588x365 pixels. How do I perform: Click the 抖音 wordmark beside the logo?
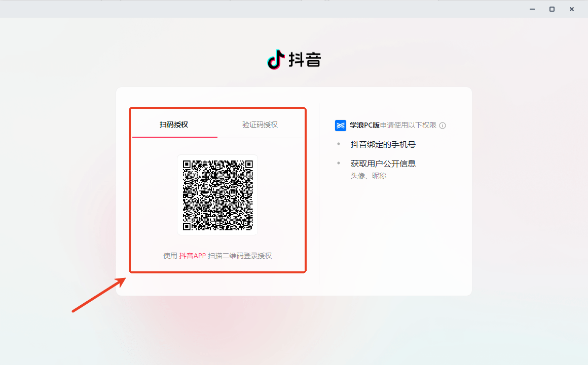pyautogui.click(x=306, y=59)
